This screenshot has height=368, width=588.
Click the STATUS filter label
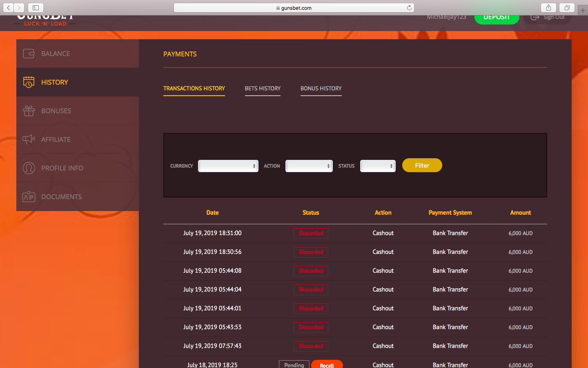pyautogui.click(x=346, y=166)
